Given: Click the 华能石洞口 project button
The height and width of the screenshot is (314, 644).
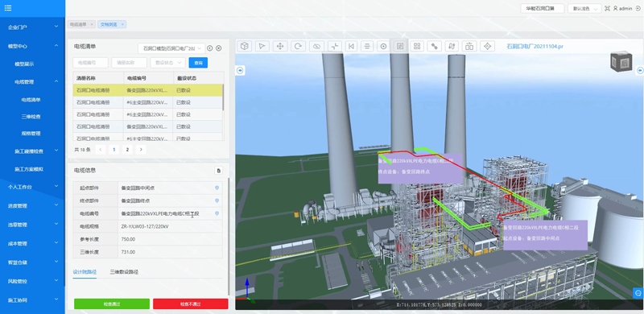Looking at the screenshot, I should 543,8.
